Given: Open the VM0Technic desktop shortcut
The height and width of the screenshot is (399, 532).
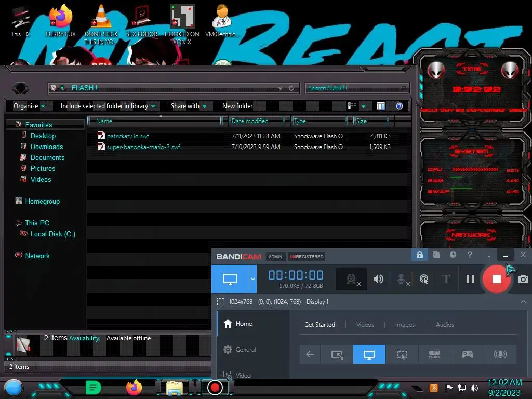Looking at the screenshot, I should (x=222, y=21).
